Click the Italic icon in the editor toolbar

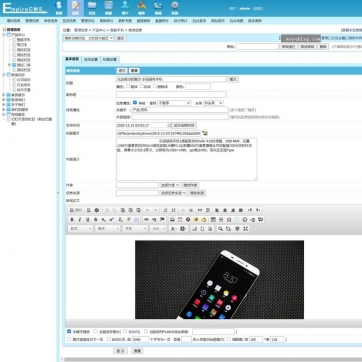pyautogui.click(x=80, y=220)
